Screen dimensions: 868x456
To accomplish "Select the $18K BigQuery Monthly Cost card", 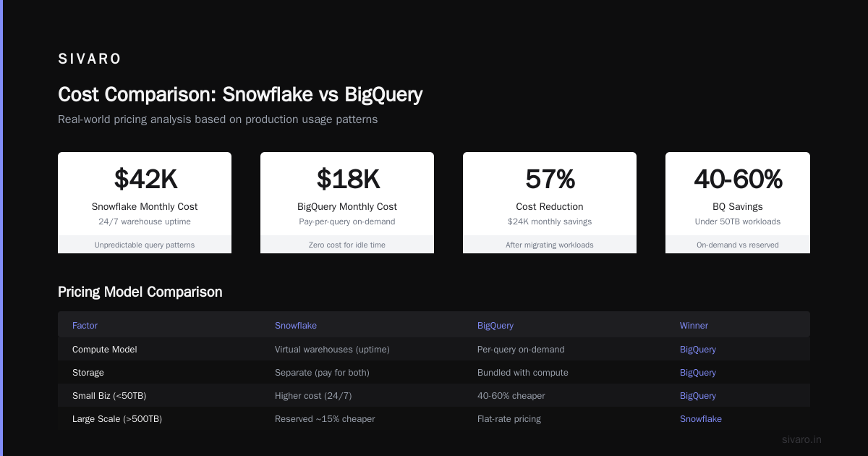I will coord(347,203).
